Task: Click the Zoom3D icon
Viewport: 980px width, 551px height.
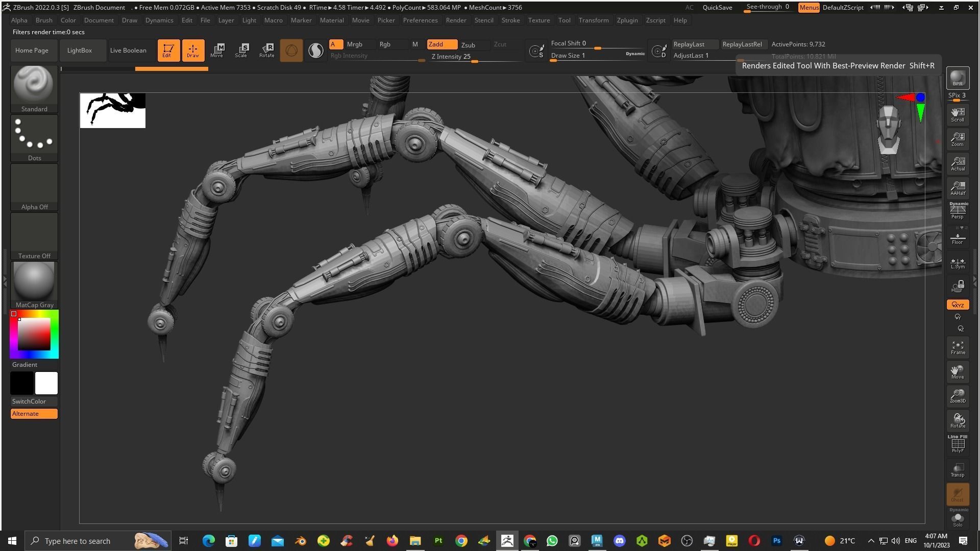Action: click(x=958, y=396)
